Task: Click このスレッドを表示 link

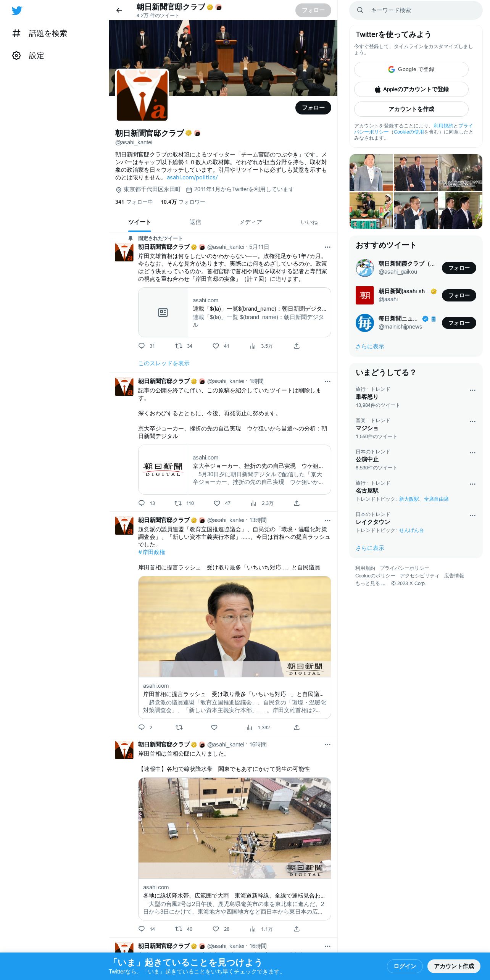Action: click(x=164, y=363)
